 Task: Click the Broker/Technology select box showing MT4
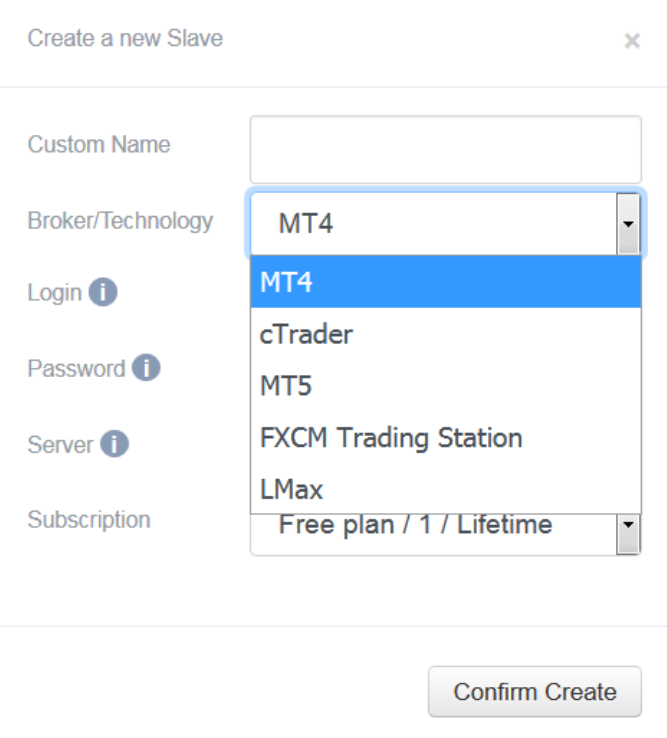pyautogui.click(x=446, y=224)
